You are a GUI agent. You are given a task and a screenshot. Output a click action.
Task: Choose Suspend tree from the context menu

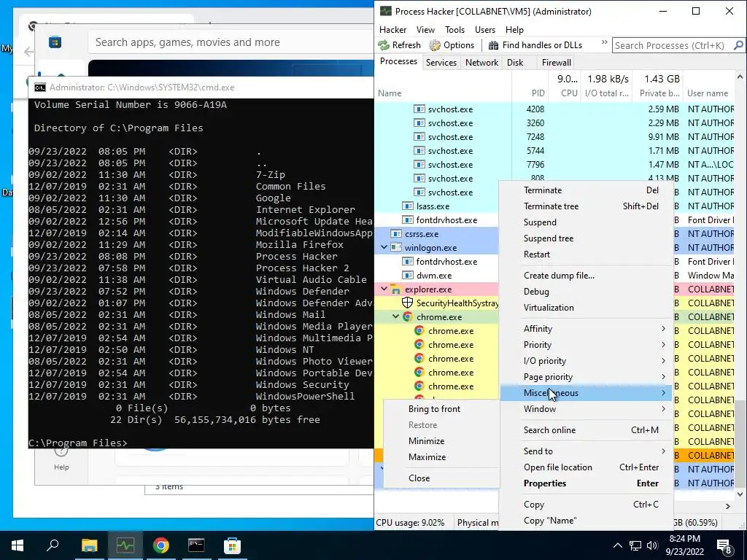[x=587, y=238]
